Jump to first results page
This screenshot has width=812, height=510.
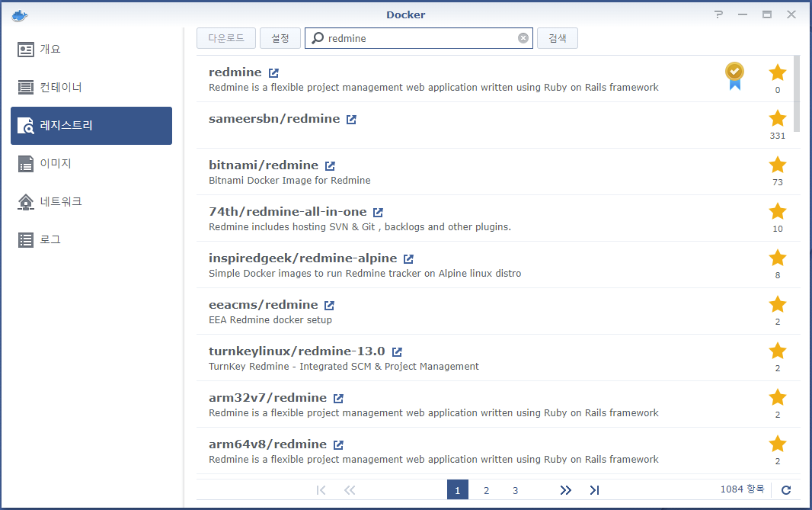[x=321, y=489]
